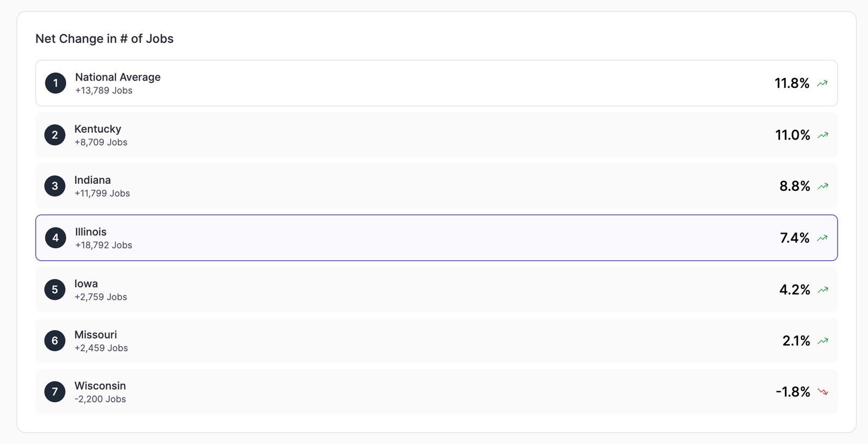Viewport: 868px width, 444px height.
Task: Click Iowa's upward trend icon
Action: pyautogui.click(x=823, y=290)
